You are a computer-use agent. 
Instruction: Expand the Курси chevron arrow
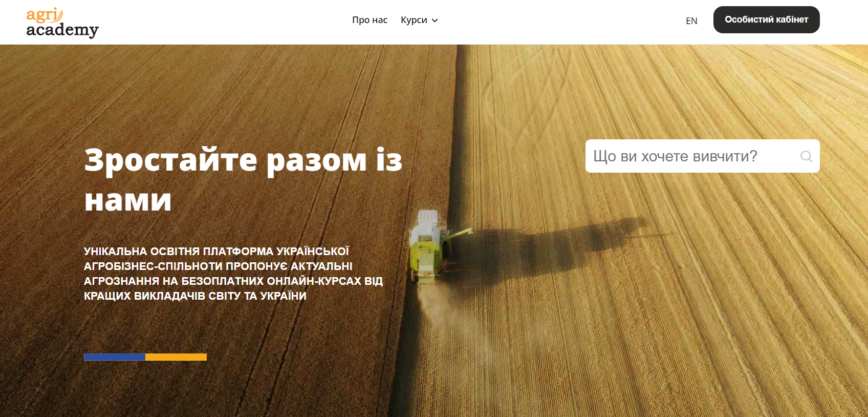(435, 20)
